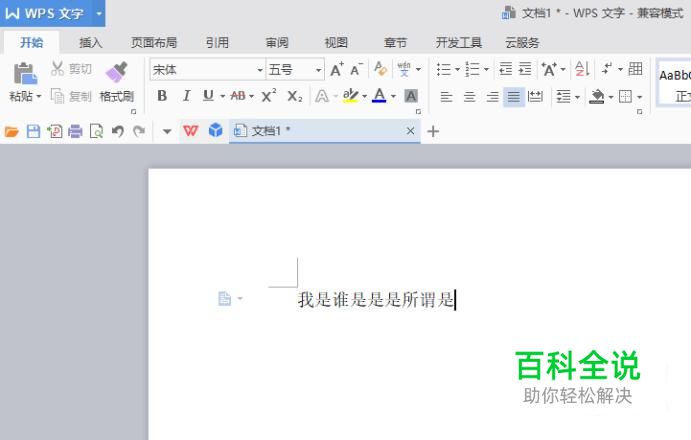
Task: Print the document with the printer icon
Action: tap(75, 131)
